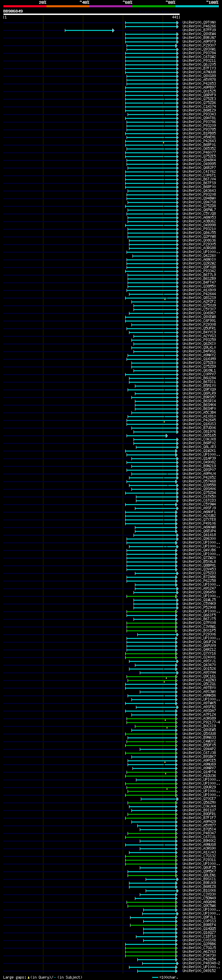Select the UniRef100_P42645 label

tap(199, 420)
